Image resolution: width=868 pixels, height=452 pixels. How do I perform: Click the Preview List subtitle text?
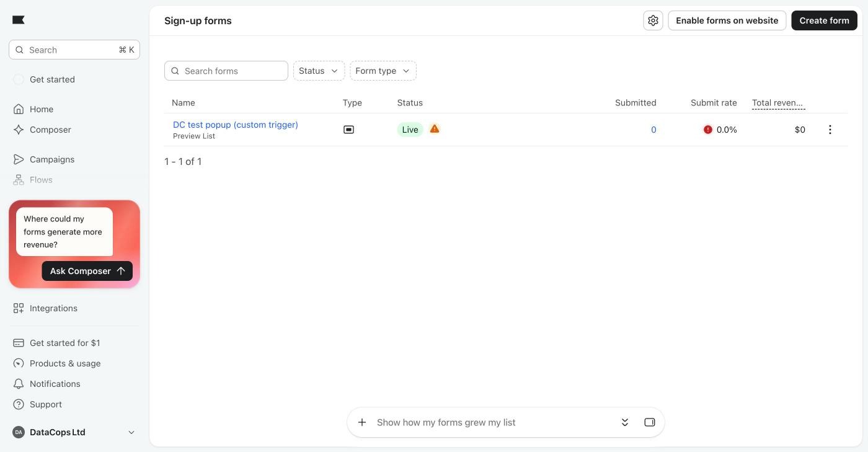click(x=194, y=136)
